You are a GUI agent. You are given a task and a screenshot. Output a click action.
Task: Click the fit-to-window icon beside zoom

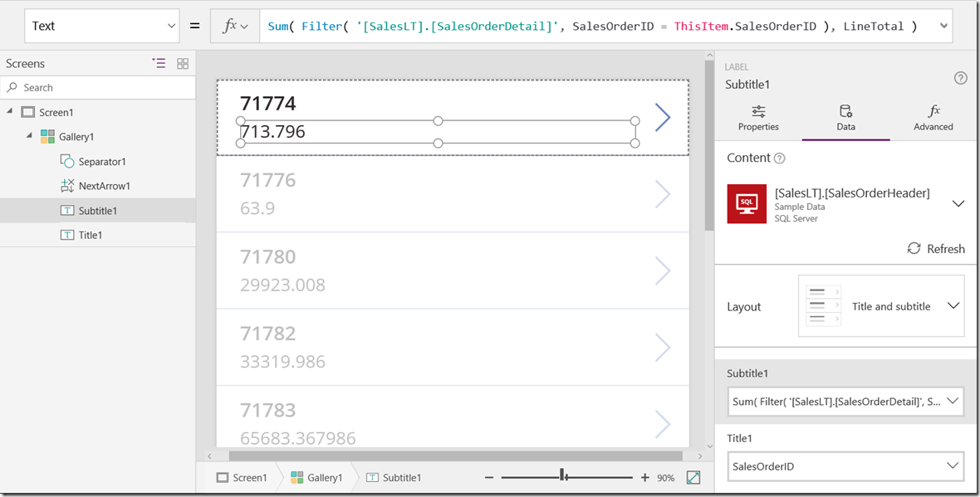[x=693, y=477]
